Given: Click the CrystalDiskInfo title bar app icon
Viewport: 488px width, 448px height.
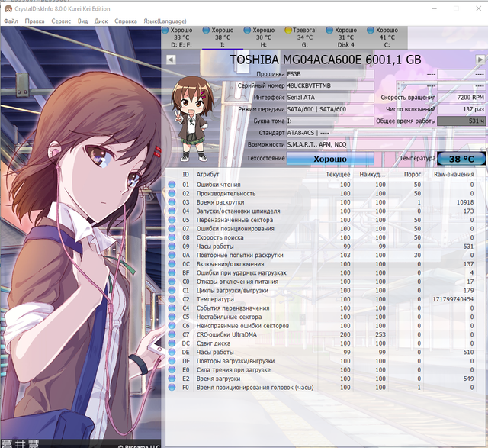Looking at the screenshot, I should tap(8, 8).
